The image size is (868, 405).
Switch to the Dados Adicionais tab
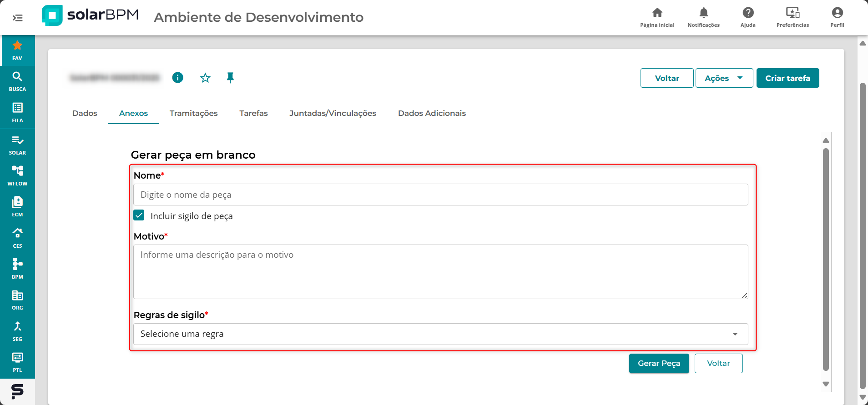tap(432, 113)
